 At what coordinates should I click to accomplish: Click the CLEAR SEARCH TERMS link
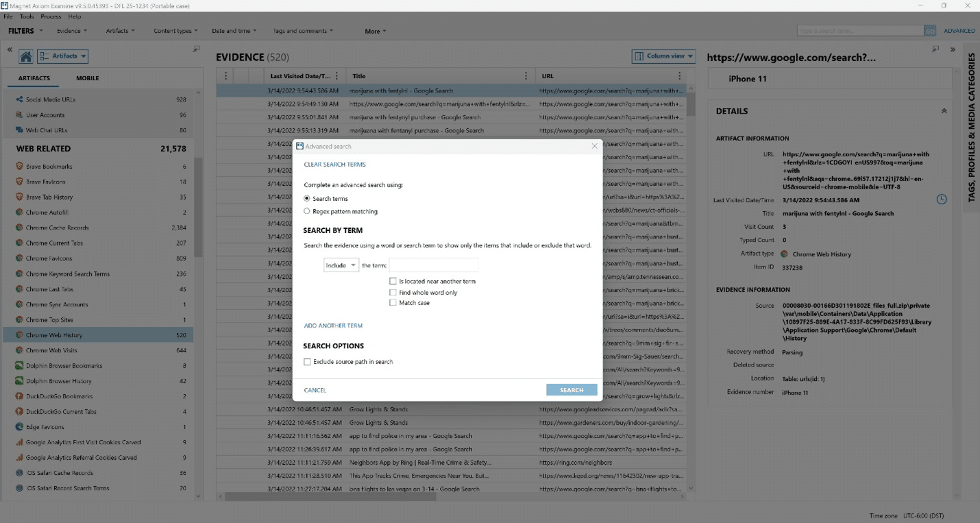point(334,165)
